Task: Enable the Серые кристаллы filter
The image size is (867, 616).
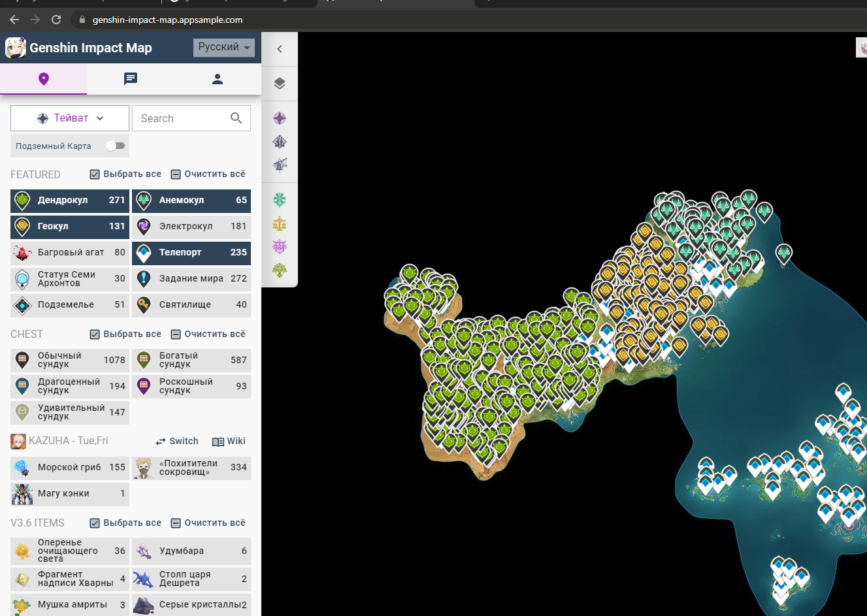Action: (x=191, y=605)
